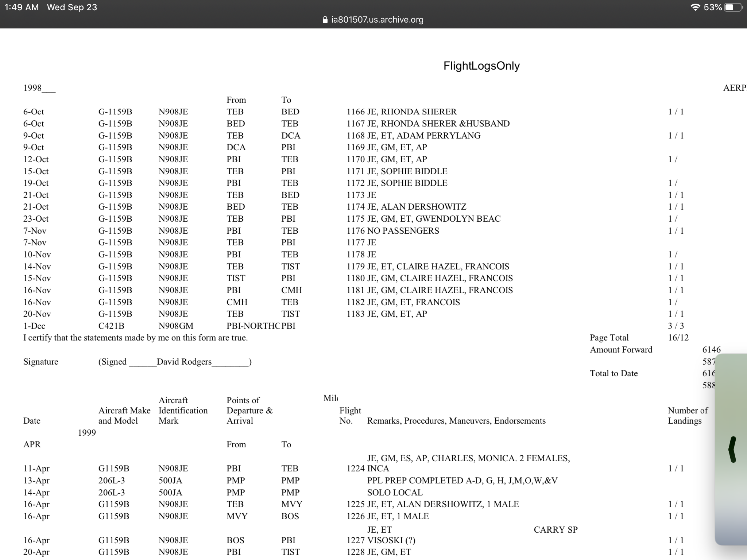747x560 pixels.
Task: Tap the battery indicator icon
Action: coord(733,7)
